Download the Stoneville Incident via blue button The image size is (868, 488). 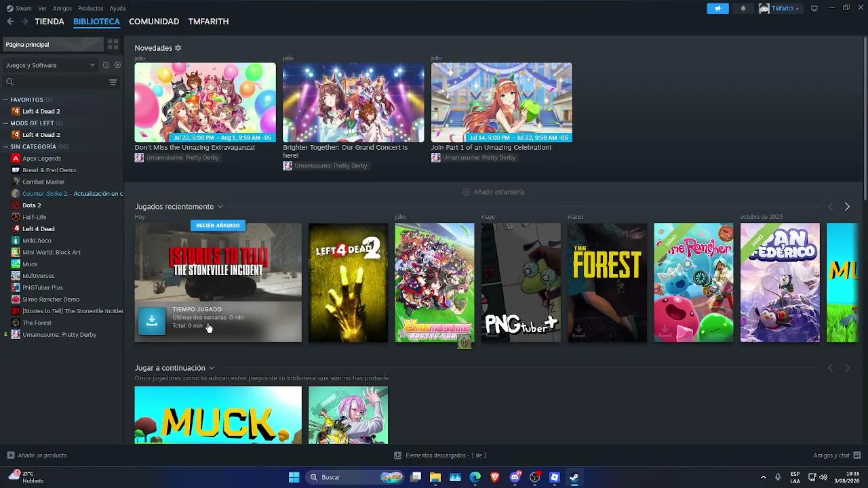pyautogui.click(x=152, y=321)
